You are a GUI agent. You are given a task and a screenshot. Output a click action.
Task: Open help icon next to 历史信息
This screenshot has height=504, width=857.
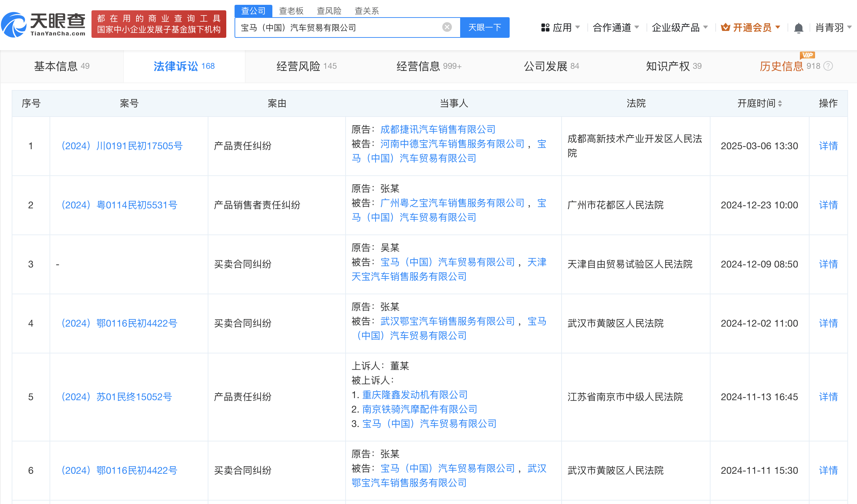click(x=828, y=66)
